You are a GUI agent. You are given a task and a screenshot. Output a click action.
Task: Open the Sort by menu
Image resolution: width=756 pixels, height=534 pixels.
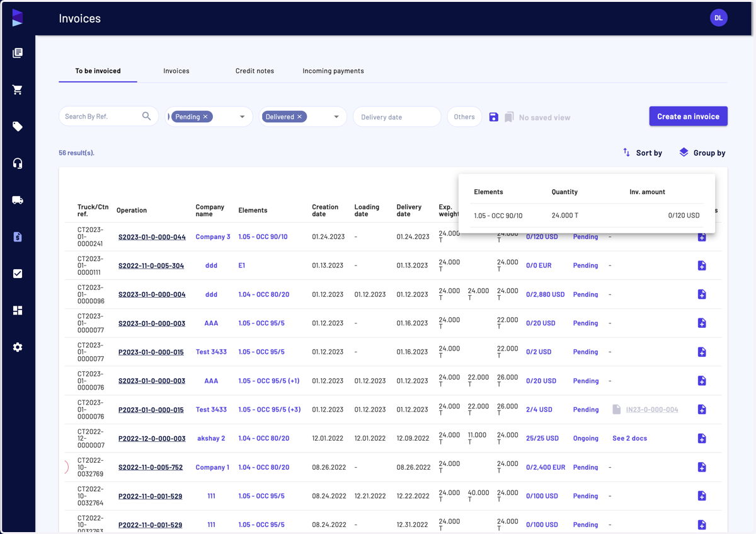point(643,153)
